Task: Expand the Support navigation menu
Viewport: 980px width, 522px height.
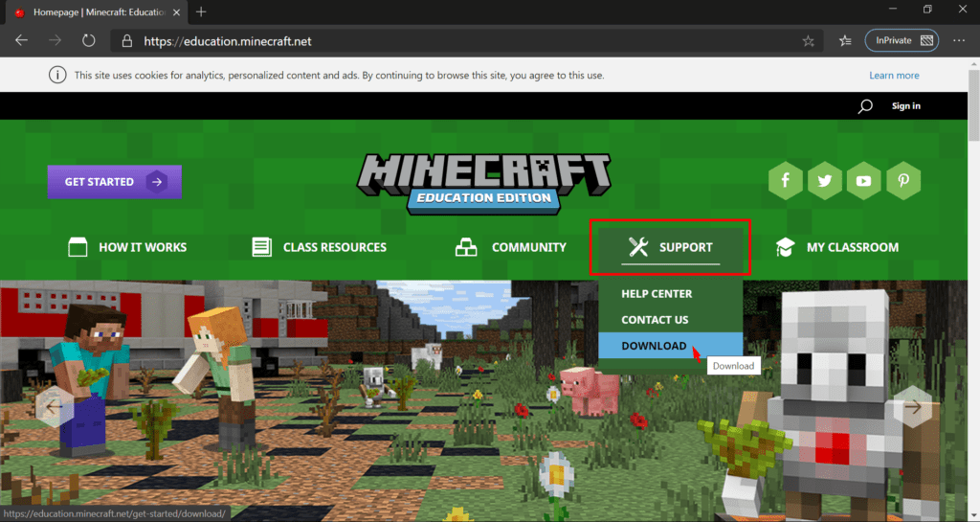Action: [x=670, y=247]
